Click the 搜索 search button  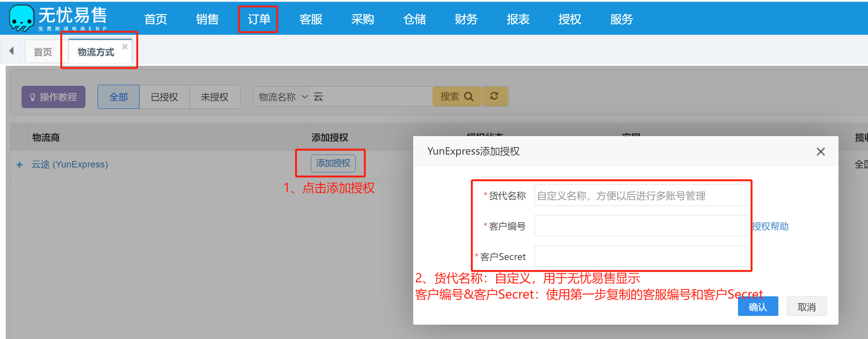(x=457, y=97)
